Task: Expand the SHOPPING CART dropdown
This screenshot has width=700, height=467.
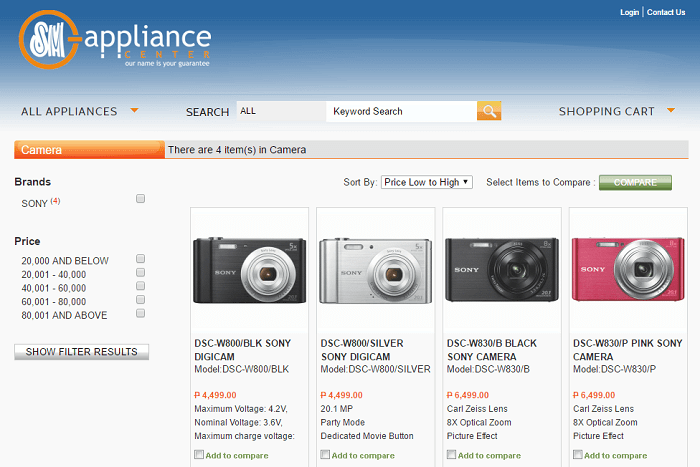Action: point(616,111)
